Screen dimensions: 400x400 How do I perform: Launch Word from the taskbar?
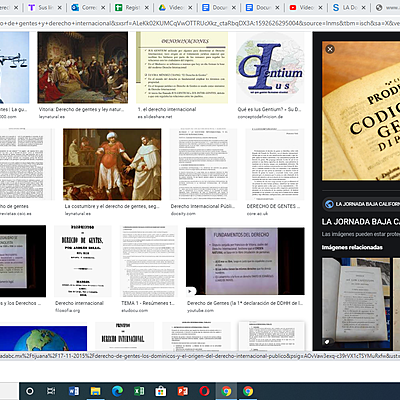pos(74,391)
